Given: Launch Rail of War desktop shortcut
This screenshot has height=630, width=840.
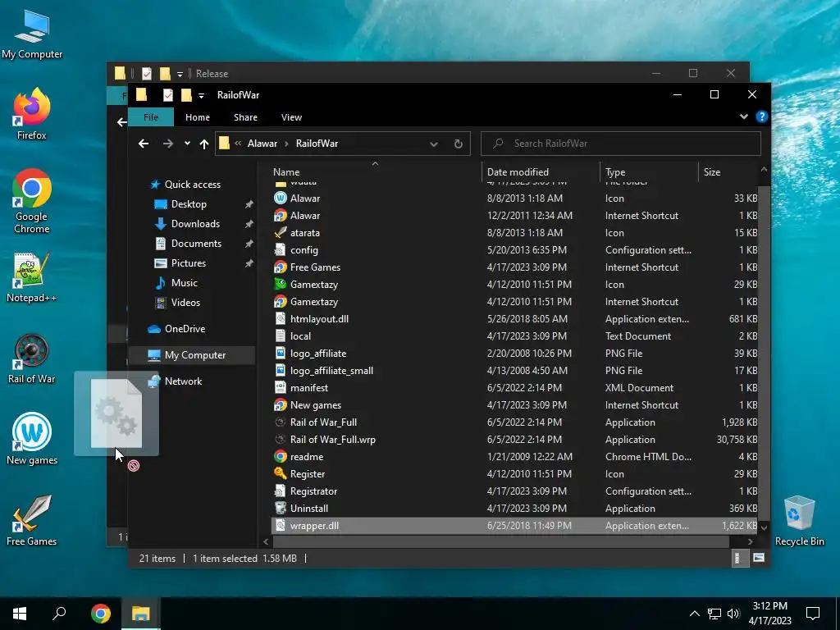Looking at the screenshot, I should click(32, 358).
